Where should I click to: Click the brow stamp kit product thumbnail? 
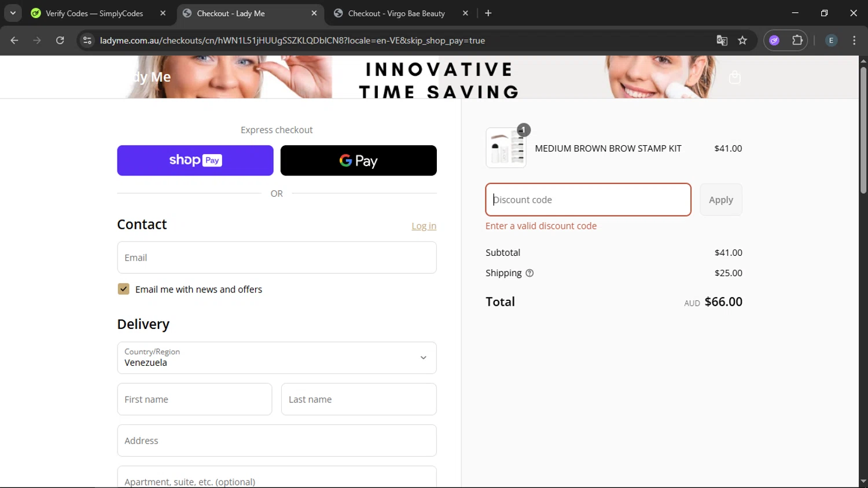506,148
